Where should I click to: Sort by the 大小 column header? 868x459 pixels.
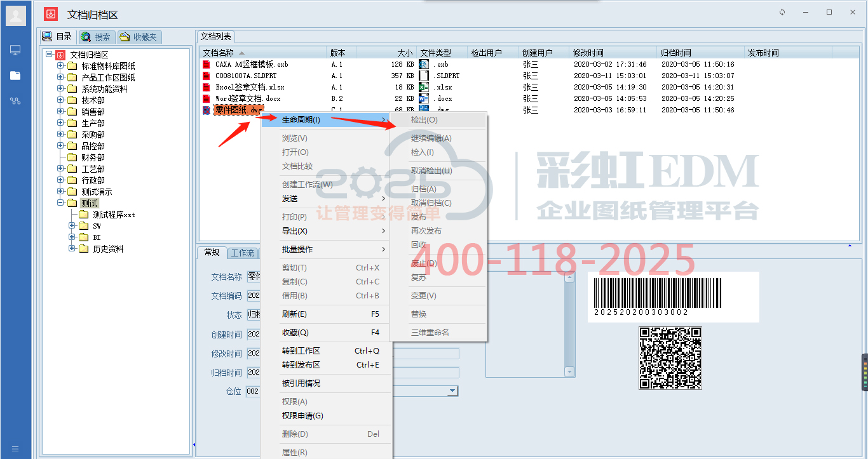tap(385, 53)
